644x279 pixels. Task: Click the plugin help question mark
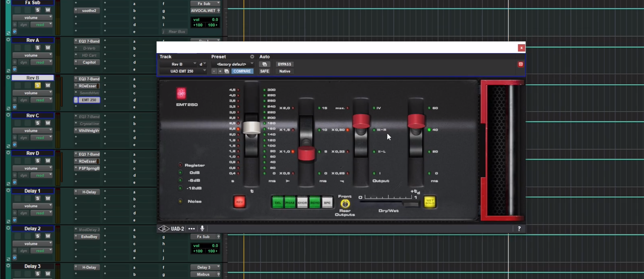coord(519,229)
